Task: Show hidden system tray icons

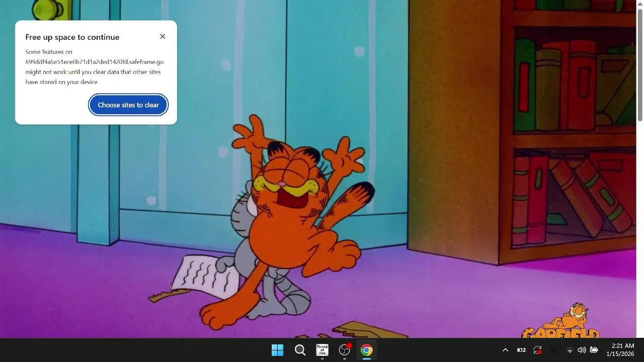Action: coord(505,350)
